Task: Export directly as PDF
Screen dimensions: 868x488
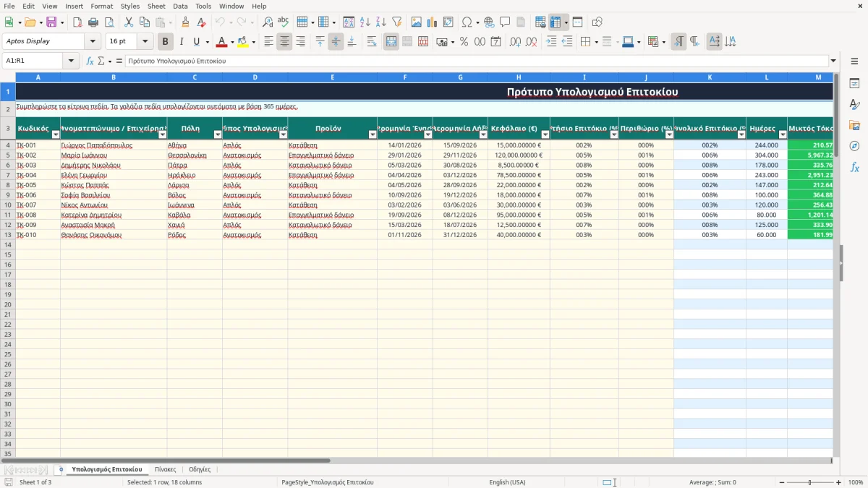Action: tap(77, 22)
